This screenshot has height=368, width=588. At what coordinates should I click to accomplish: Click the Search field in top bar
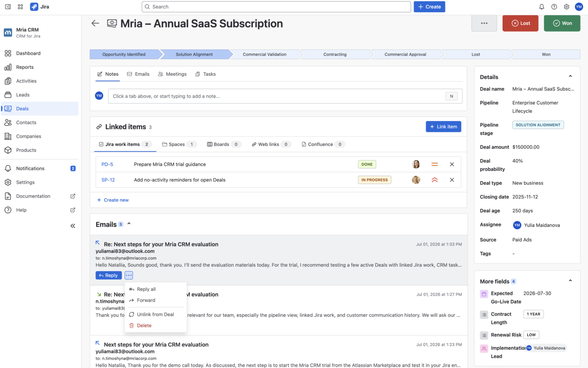pos(276,7)
